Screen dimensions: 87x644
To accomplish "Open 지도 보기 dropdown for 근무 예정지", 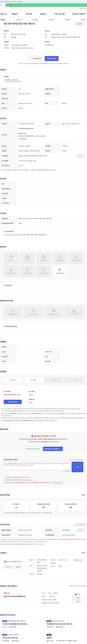I will pos(81,156).
